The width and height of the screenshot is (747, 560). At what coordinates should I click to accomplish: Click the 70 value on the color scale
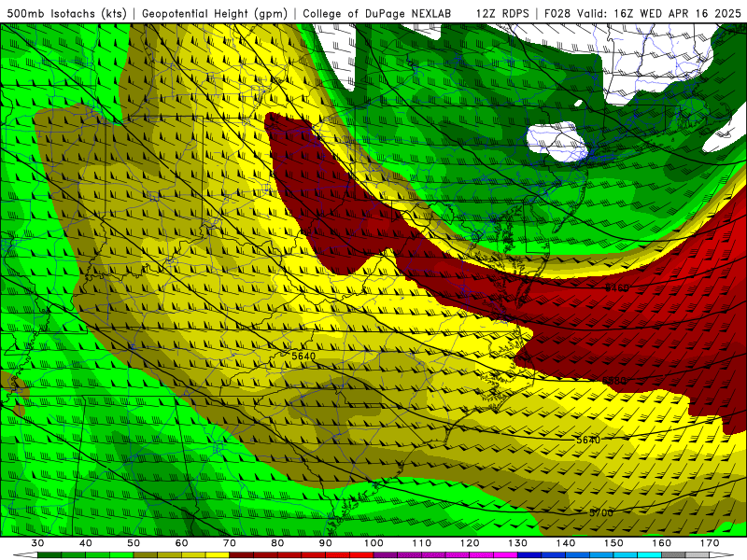[230, 543]
